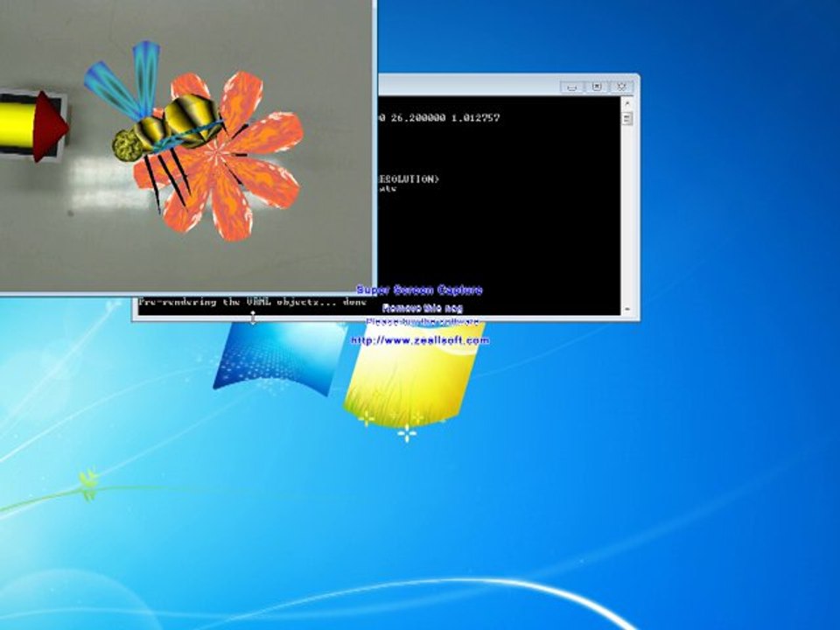The width and height of the screenshot is (840, 630).
Task: Click the 'Pre-rendering the VRML objects... done' console line
Action: pos(252,302)
